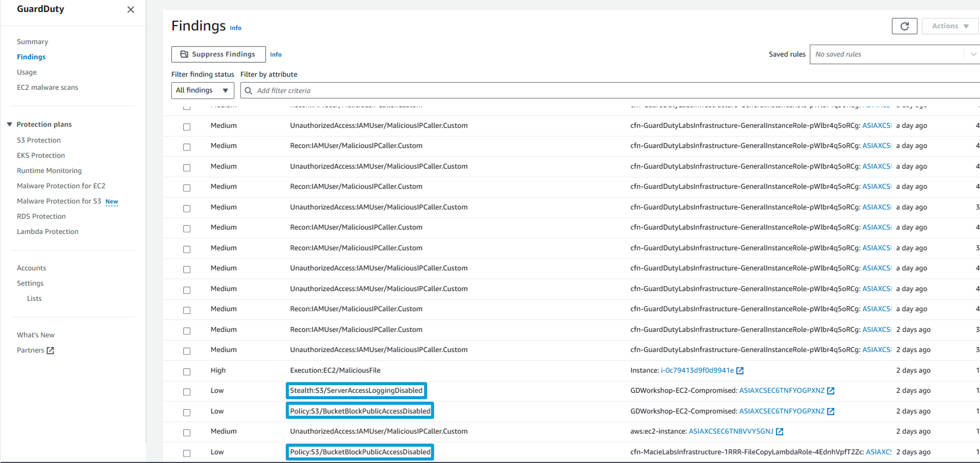
Task: Open external link icon beside instance i-0c79413d9f0d9941e
Action: coord(740,370)
